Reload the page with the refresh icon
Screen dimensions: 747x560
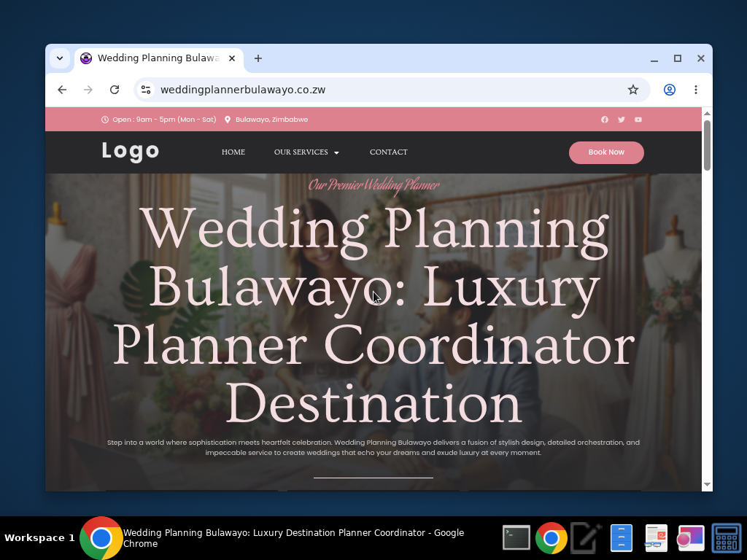[x=115, y=90]
